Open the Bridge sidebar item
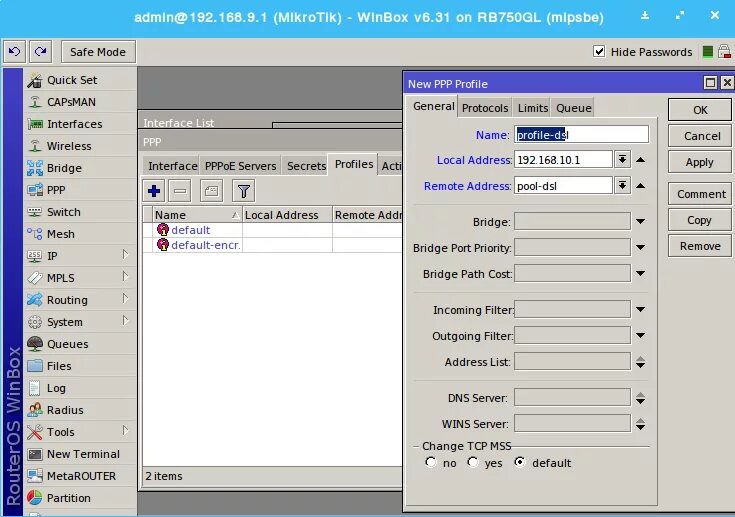The height and width of the screenshot is (517, 735). [80, 168]
